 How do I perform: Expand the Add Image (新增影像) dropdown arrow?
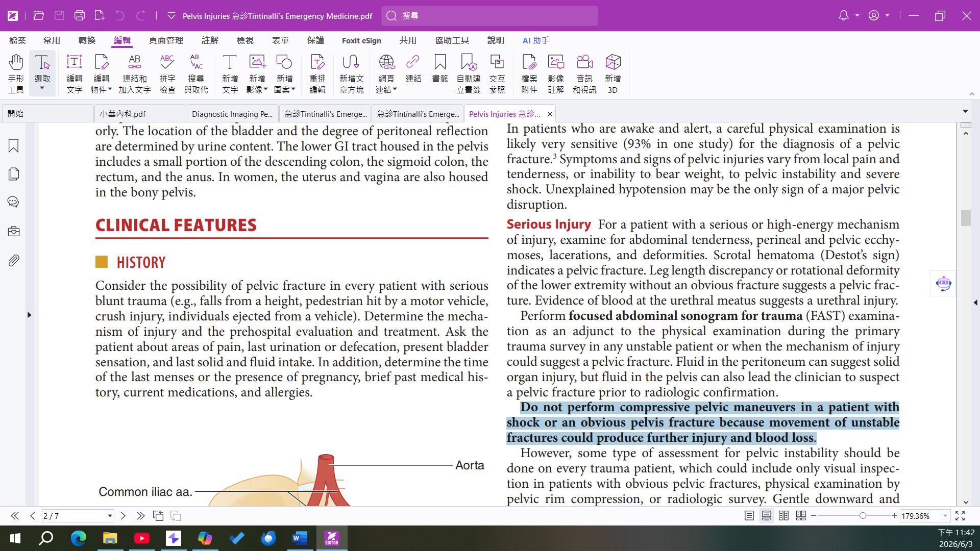click(266, 89)
